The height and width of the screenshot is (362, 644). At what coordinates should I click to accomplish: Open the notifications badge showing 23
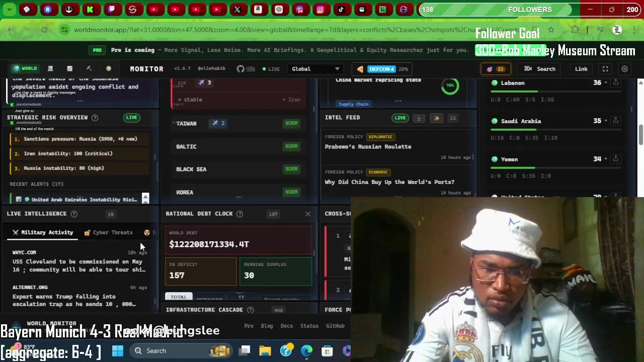pyautogui.click(x=496, y=69)
